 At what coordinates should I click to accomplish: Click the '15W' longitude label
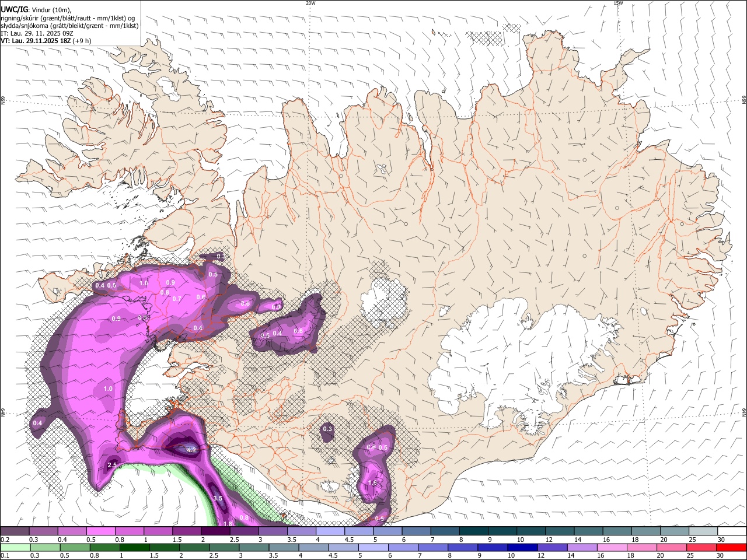click(x=619, y=3)
